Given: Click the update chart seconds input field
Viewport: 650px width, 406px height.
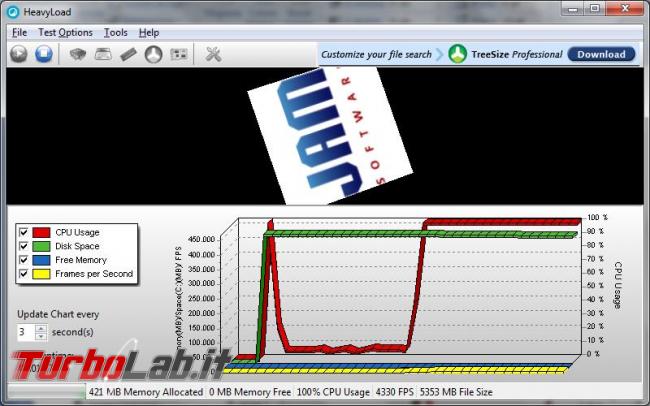Looking at the screenshot, I should click(x=26, y=332).
